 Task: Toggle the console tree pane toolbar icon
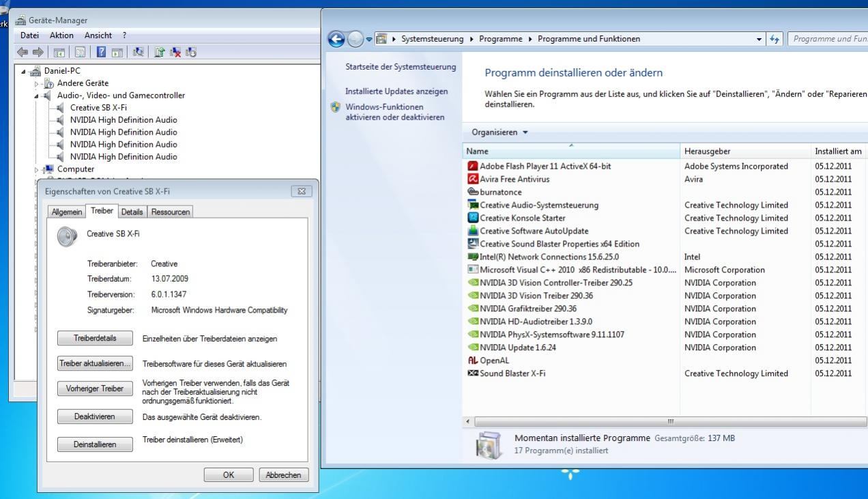pos(59,53)
